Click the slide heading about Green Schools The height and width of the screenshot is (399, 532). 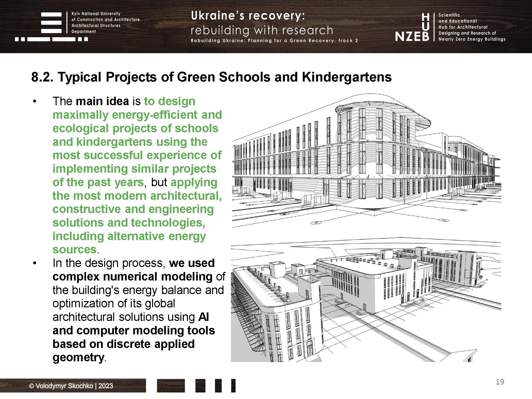click(x=211, y=77)
